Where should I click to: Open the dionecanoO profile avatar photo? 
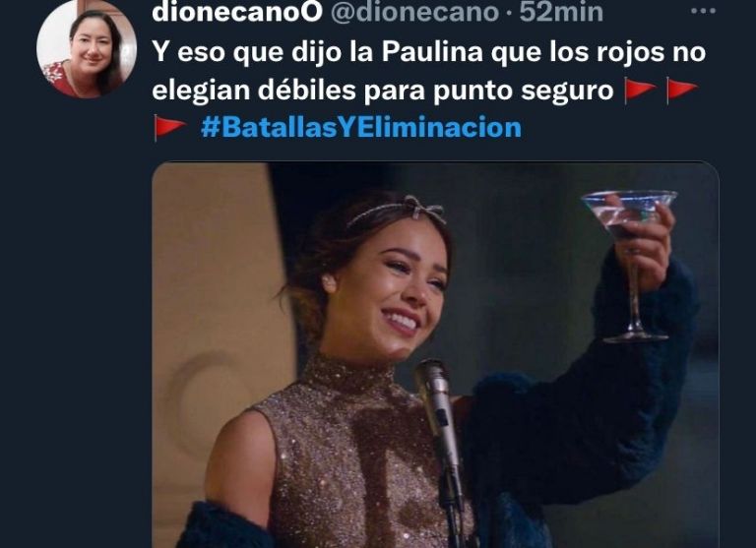coord(87,48)
